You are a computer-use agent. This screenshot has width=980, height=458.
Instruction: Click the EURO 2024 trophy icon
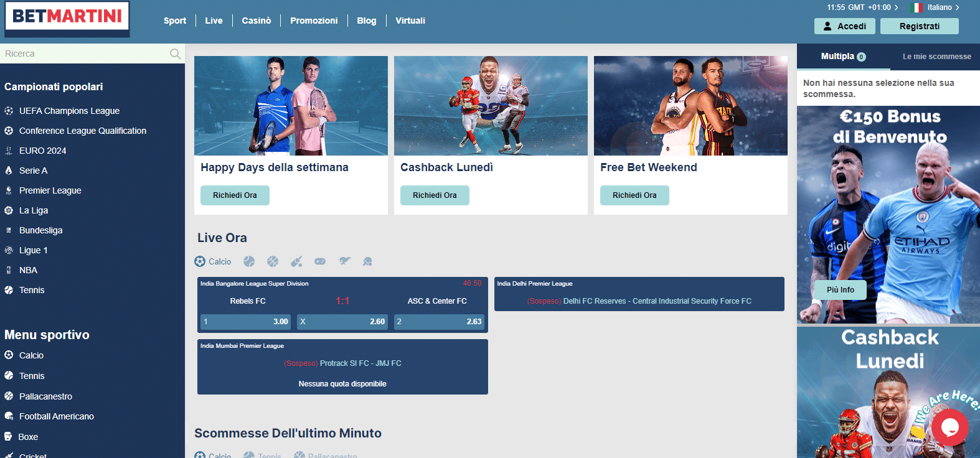[x=9, y=151]
